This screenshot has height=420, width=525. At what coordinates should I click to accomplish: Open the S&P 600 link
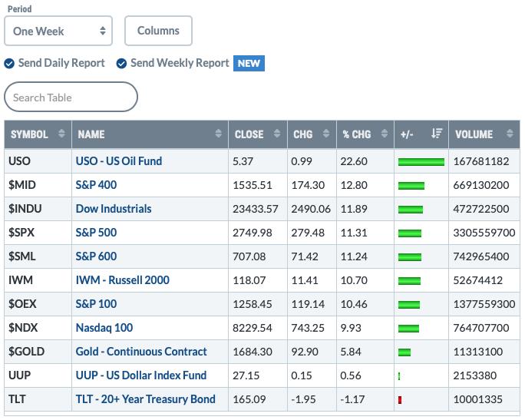pyautogui.click(x=96, y=256)
